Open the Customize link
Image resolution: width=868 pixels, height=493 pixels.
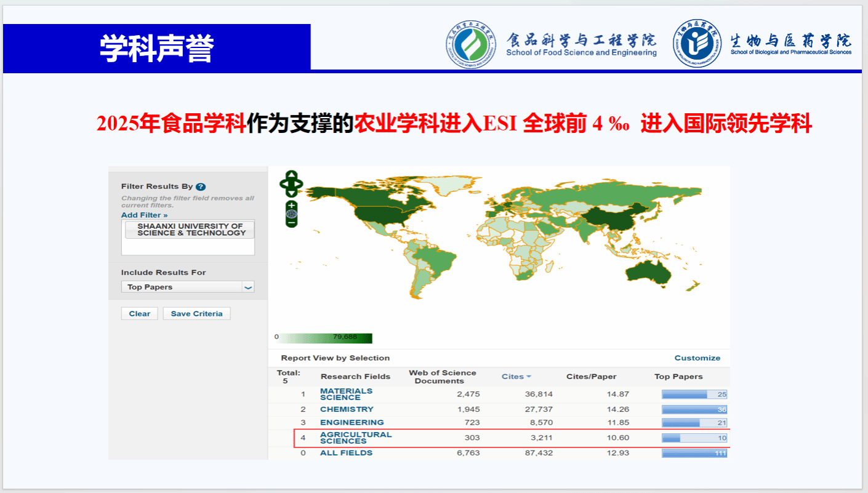(x=697, y=358)
